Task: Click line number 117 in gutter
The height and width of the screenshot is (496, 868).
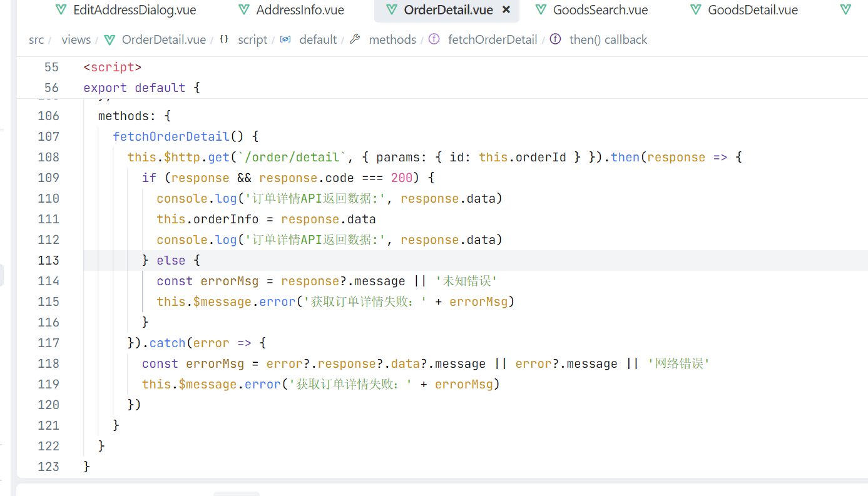Action: (48, 343)
